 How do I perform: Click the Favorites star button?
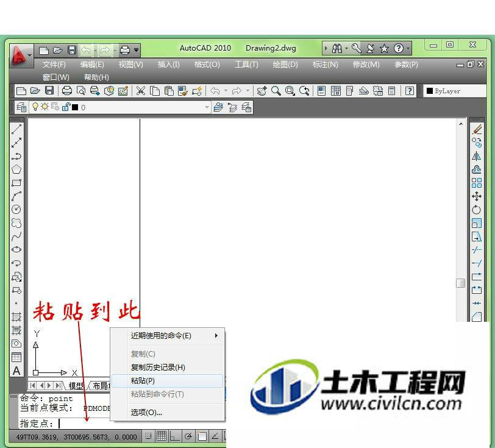click(x=384, y=48)
